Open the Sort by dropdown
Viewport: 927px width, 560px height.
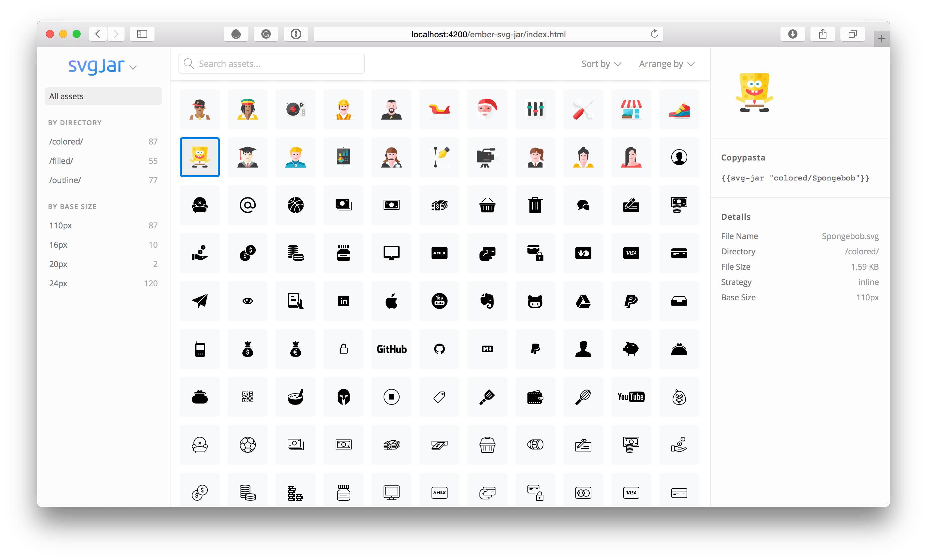pyautogui.click(x=601, y=64)
